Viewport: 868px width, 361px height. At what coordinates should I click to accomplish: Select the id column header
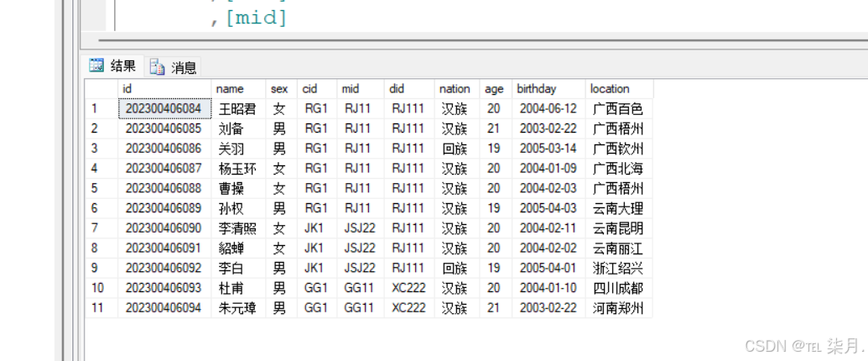(x=164, y=89)
